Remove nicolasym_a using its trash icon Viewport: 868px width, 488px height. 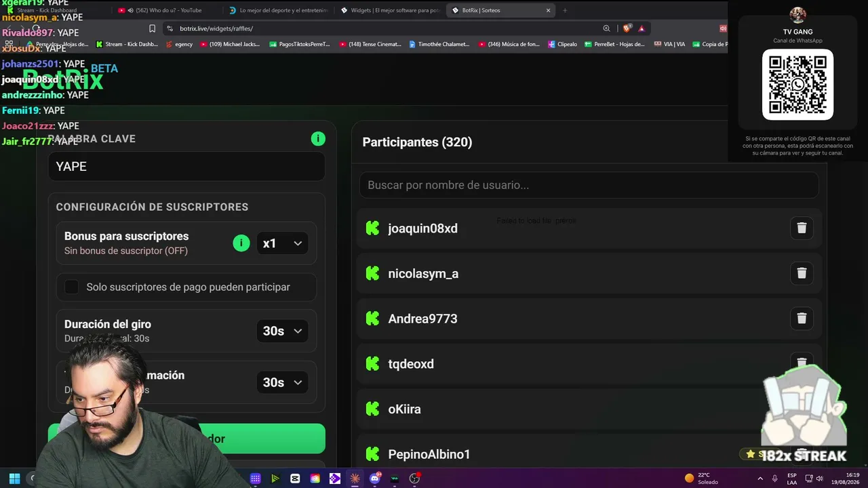(802, 273)
